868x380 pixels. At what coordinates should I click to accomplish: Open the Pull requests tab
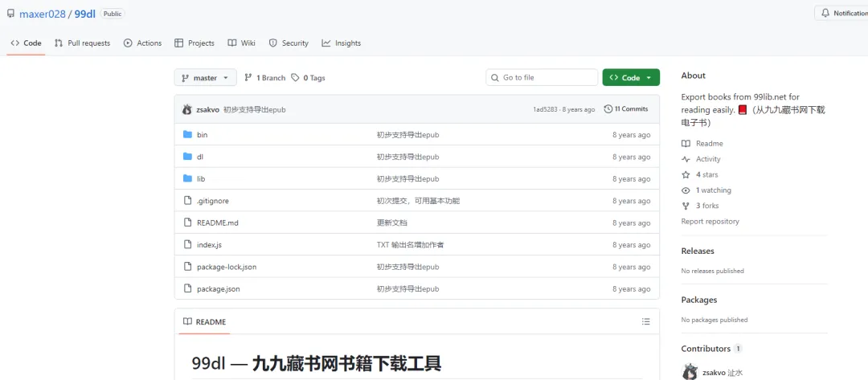click(83, 43)
